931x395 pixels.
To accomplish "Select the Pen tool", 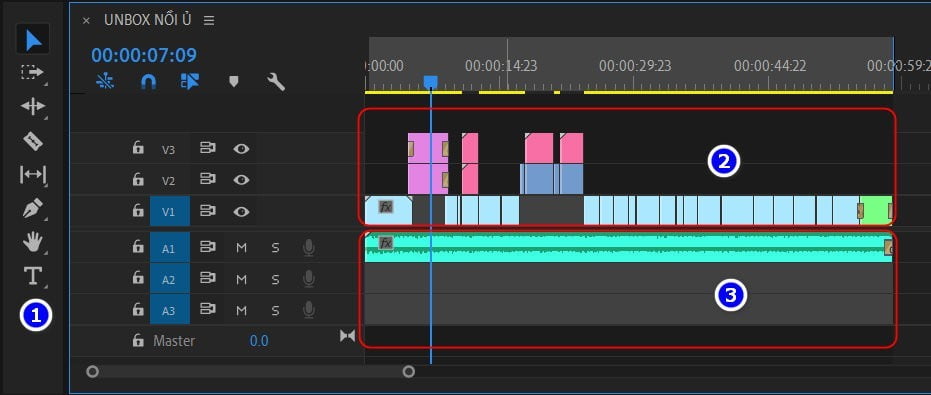I will (33, 208).
